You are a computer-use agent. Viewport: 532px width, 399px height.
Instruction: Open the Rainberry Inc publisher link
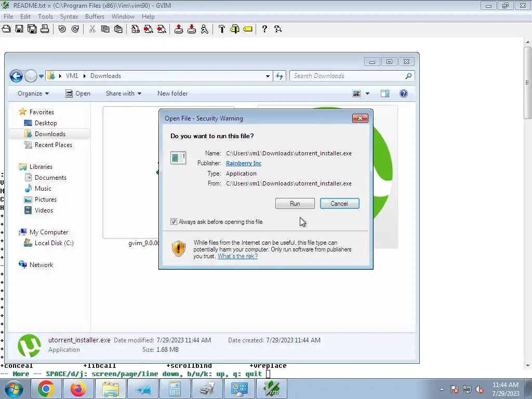pos(244,163)
